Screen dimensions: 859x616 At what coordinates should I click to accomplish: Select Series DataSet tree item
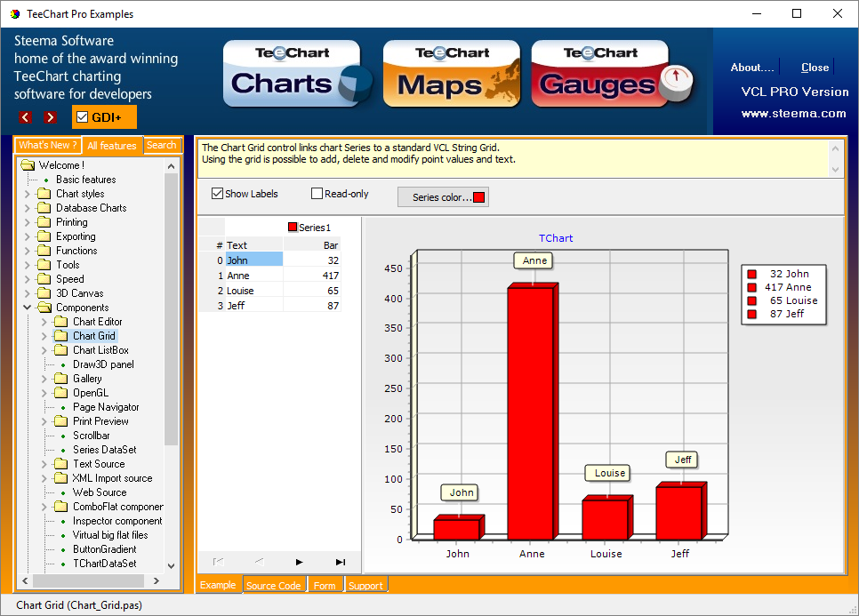pyautogui.click(x=105, y=450)
